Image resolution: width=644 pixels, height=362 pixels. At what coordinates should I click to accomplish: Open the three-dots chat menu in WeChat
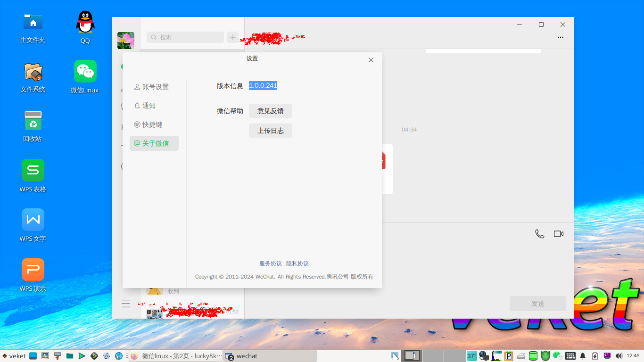561,37
